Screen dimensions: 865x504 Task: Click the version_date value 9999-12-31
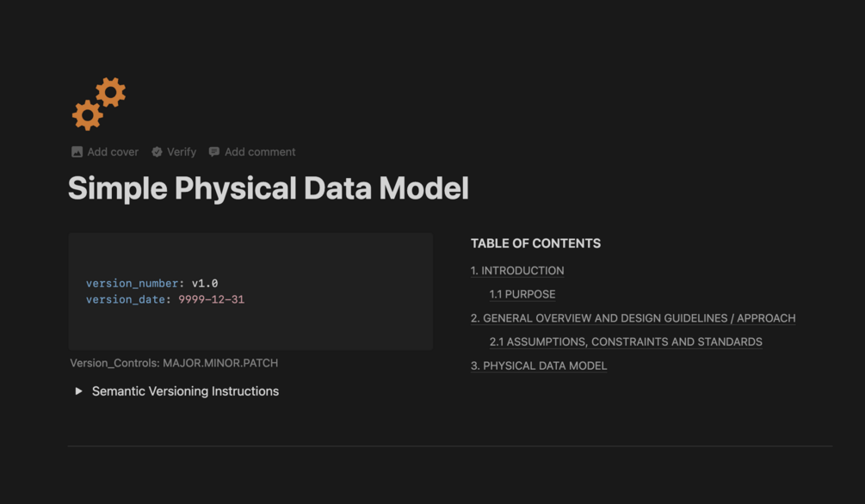[211, 299]
